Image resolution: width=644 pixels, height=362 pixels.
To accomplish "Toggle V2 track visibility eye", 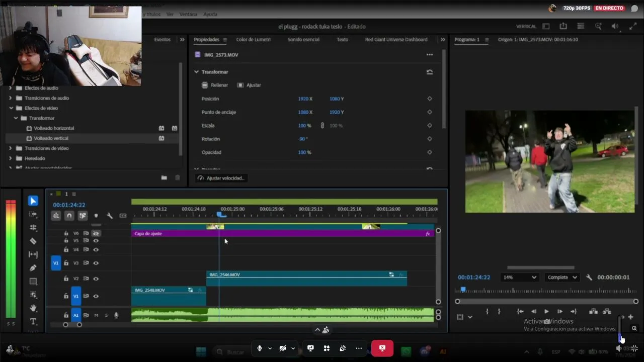I will pos(96,279).
